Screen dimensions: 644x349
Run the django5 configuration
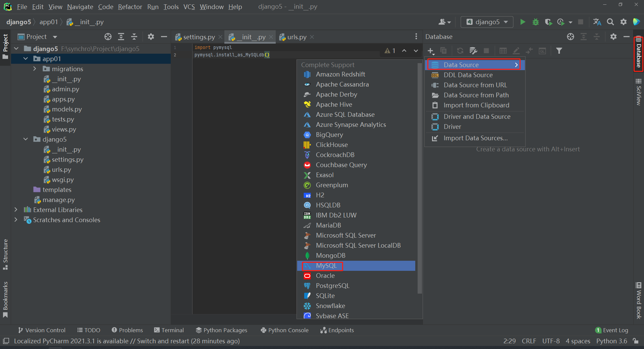(523, 22)
